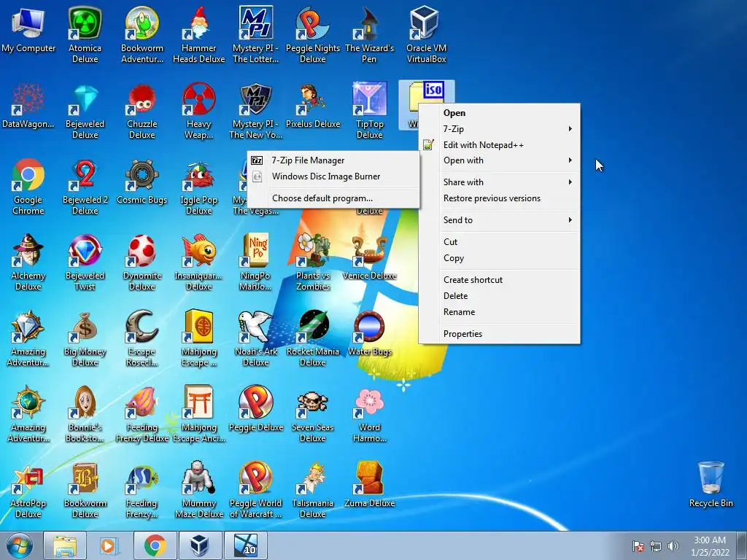Select Zuma Deluxe desktop icon
The height and width of the screenshot is (560, 747).
coord(369,484)
